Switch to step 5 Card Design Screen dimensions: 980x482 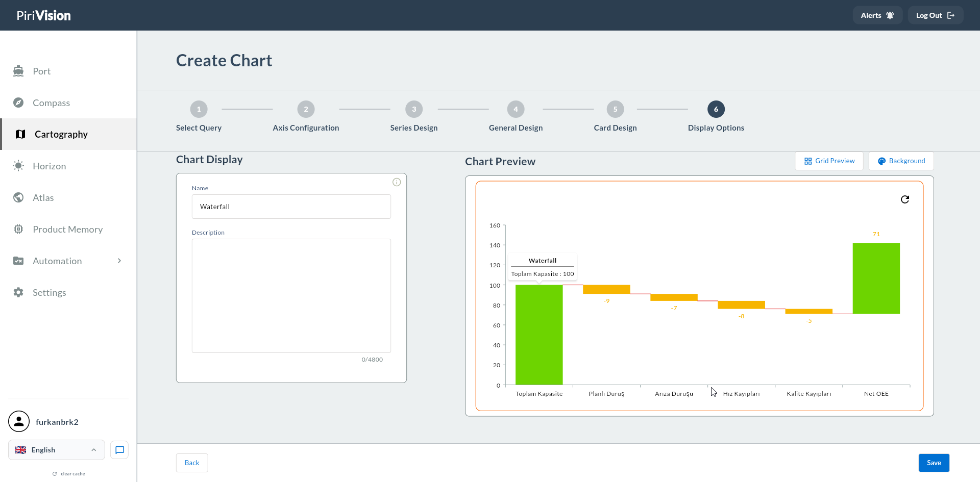coord(615,109)
